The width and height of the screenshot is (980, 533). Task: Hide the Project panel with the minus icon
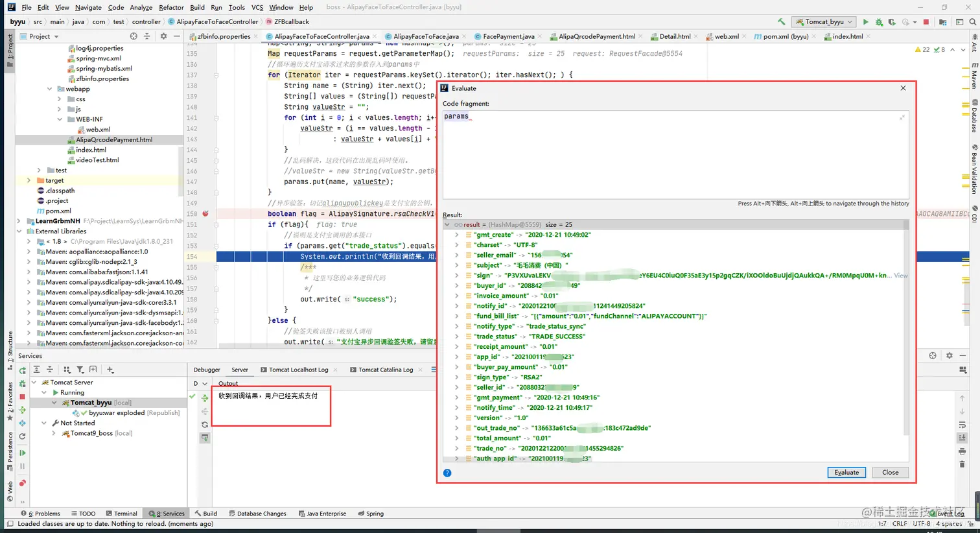pos(176,36)
